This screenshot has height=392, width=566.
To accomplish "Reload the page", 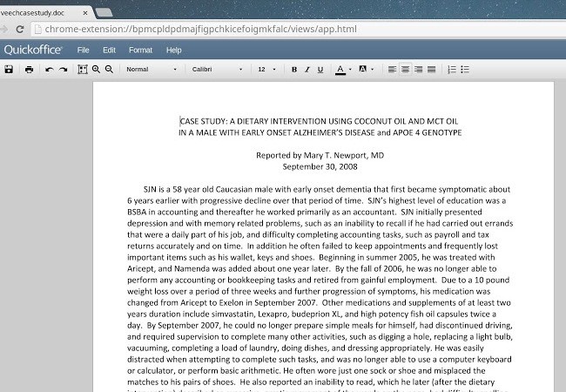I will [x=20, y=30].
